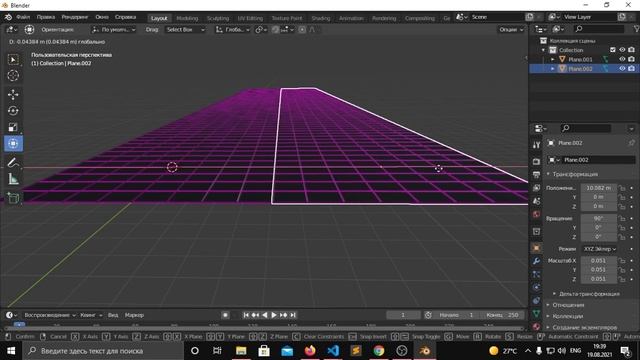Open the active Object properties tab
Screen dimensions: 640x360
pos(536,248)
